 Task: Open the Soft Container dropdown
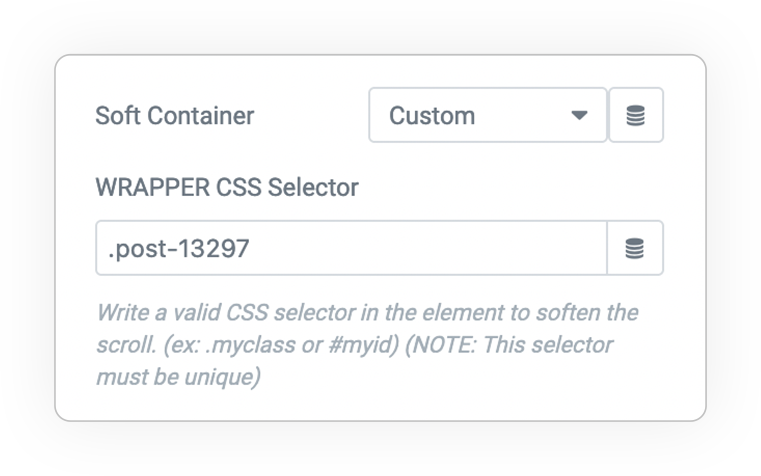coord(488,115)
